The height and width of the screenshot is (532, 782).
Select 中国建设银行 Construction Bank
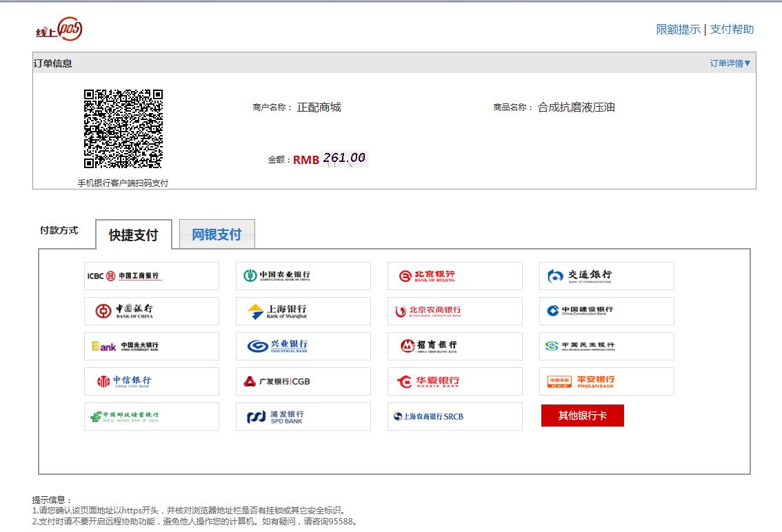click(606, 311)
